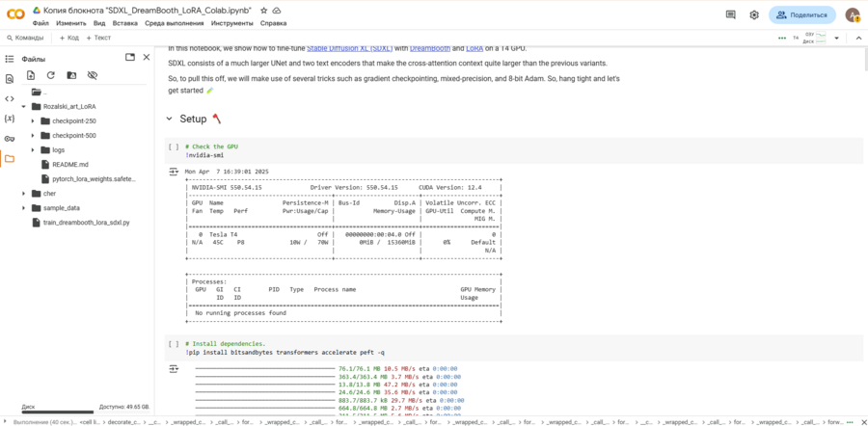The height and width of the screenshot is (426, 868).
Task: Run the "Install dependencies" cell bracket
Action: coord(174,343)
